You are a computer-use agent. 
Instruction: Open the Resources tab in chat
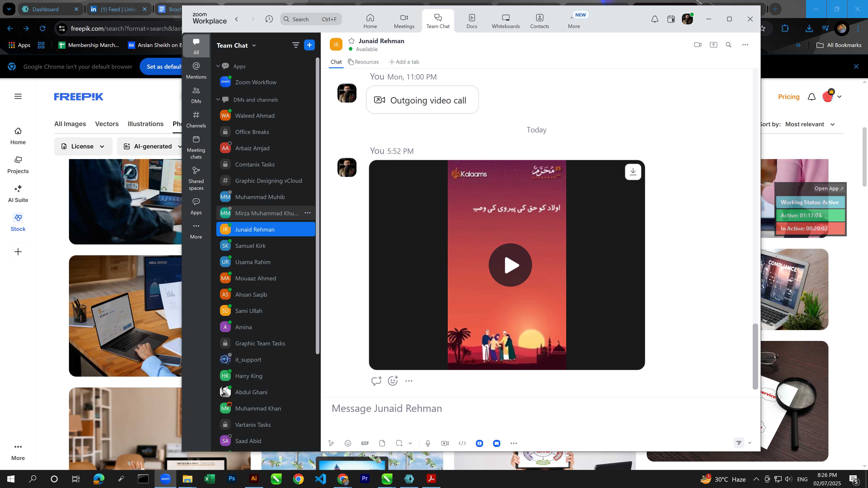(363, 62)
